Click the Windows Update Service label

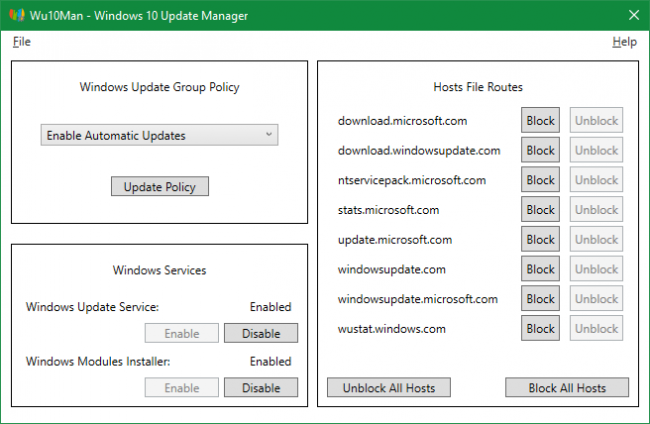(92, 307)
